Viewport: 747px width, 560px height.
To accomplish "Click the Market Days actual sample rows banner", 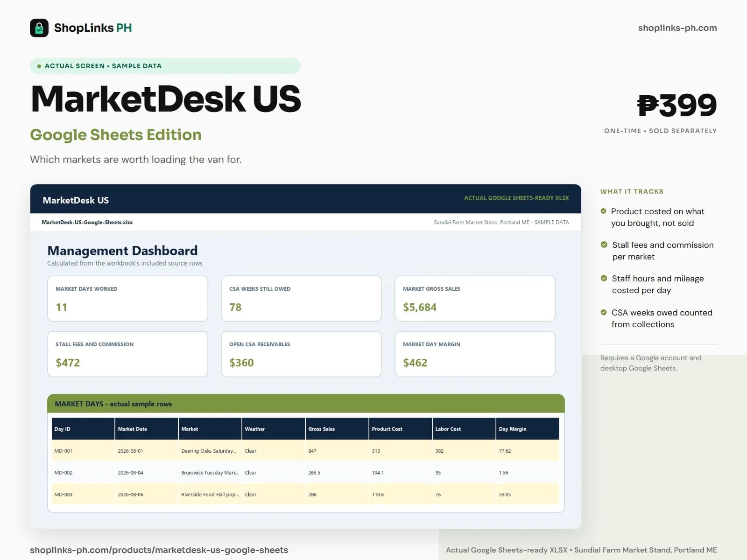I will coord(306,404).
